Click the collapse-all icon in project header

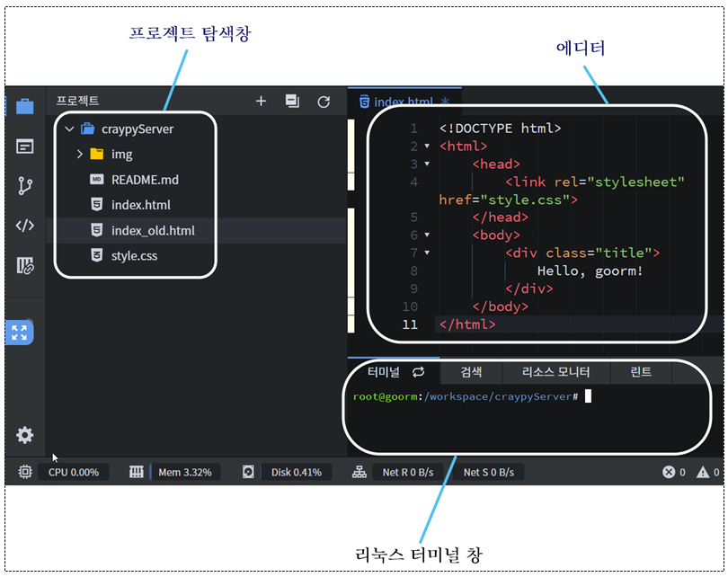tap(292, 101)
